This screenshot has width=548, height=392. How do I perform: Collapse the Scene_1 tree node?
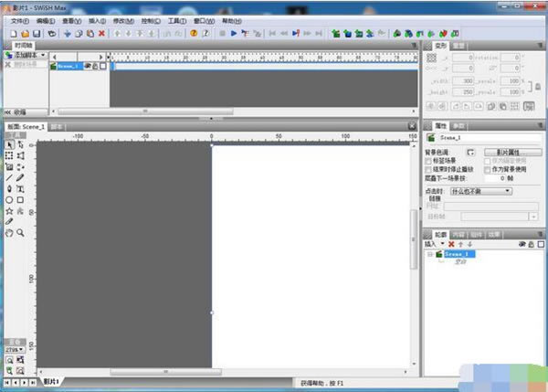pyautogui.click(x=430, y=254)
